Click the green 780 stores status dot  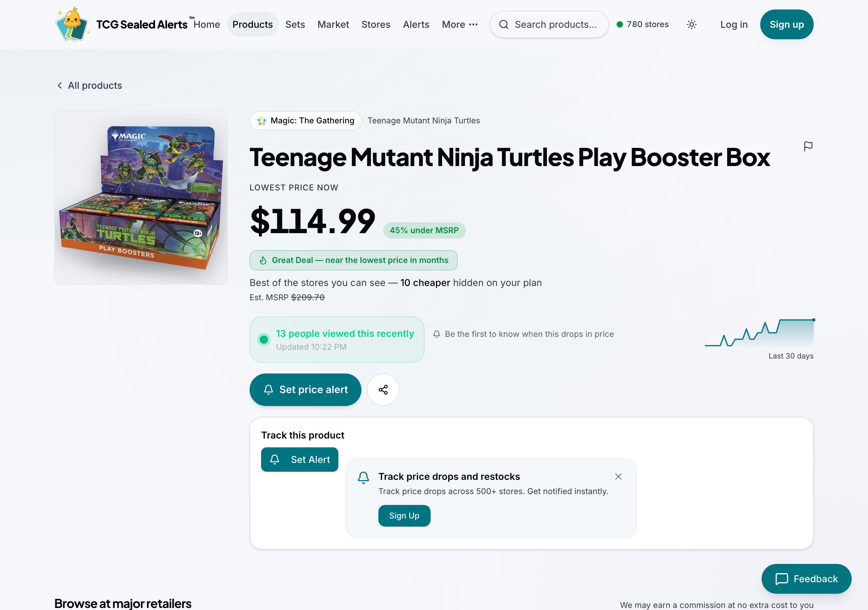point(619,24)
